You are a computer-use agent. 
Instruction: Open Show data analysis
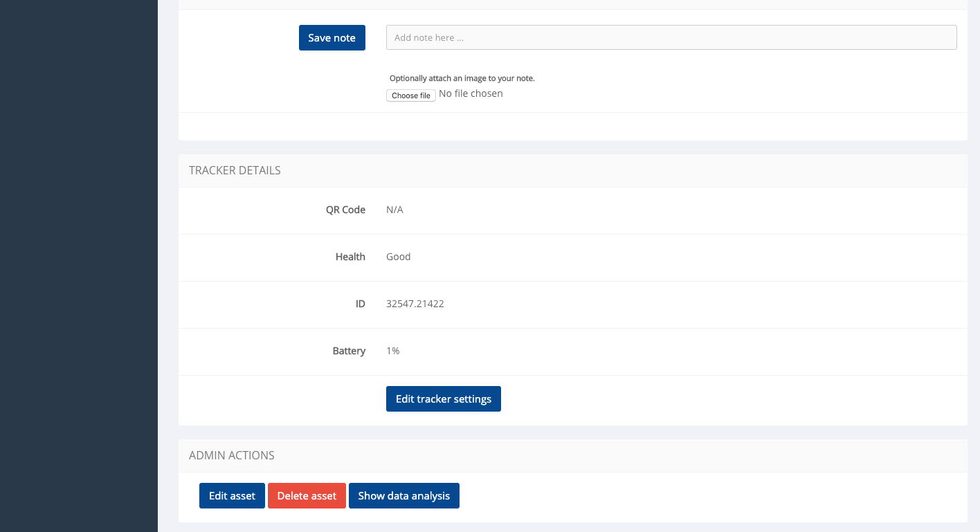(403, 496)
